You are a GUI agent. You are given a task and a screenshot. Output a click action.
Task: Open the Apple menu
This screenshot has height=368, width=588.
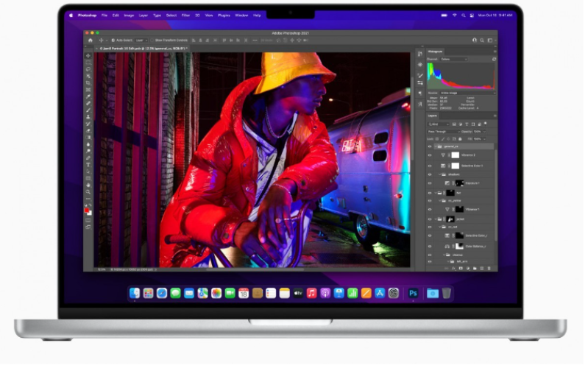(x=71, y=15)
